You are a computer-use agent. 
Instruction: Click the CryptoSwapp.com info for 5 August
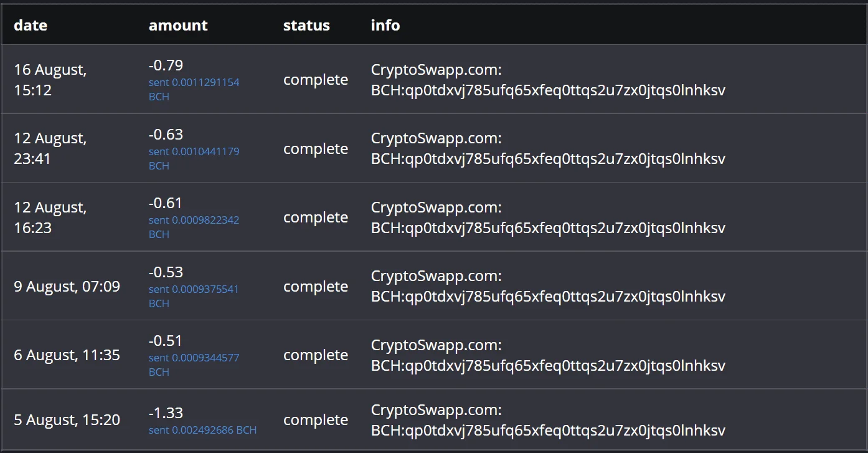point(548,420)
